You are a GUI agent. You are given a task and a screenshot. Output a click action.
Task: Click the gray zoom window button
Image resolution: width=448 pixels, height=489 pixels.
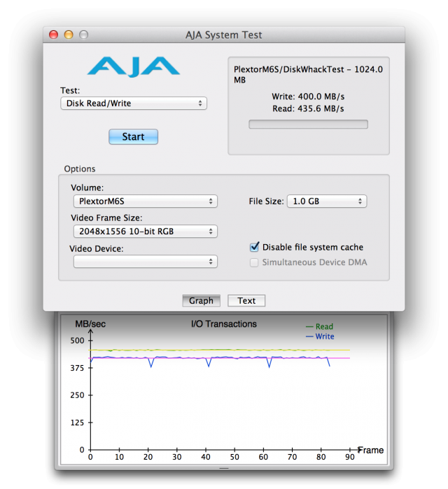(83, 34)
